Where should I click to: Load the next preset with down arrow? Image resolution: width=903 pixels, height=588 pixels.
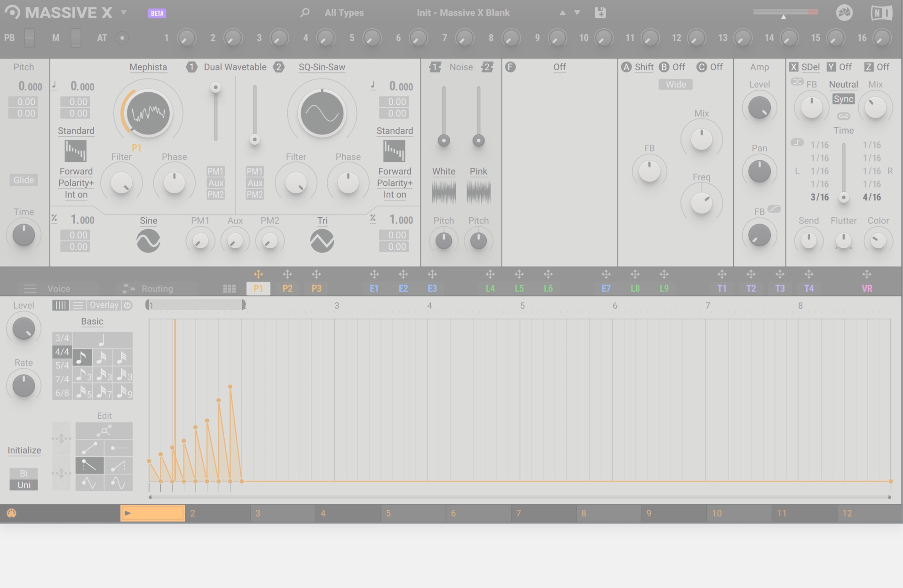click(577, 13)
